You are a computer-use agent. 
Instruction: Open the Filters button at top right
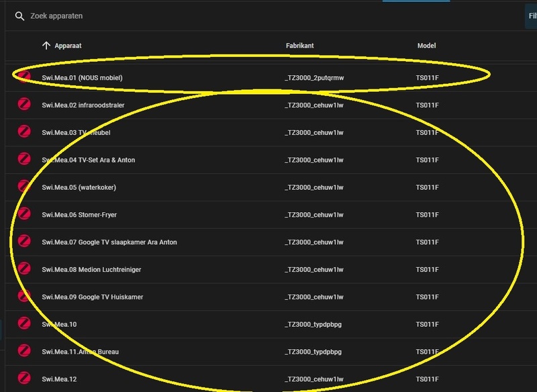(x=532, y=16)
